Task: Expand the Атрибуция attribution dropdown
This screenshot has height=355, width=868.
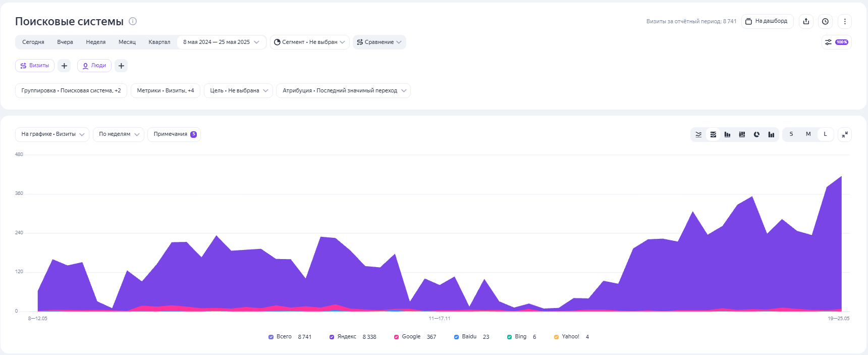Action: (x=343, y=91)
